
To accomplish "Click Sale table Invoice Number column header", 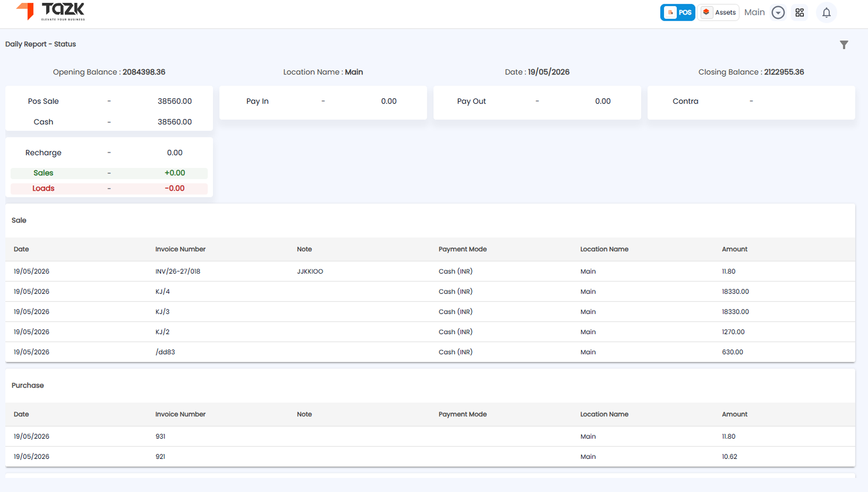I will [180, 249].
